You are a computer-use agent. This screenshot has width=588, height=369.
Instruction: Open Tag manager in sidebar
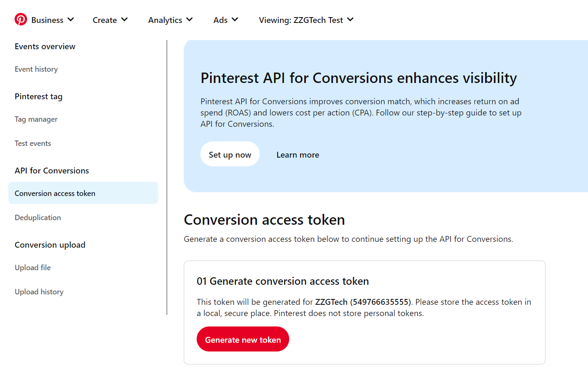36,119
